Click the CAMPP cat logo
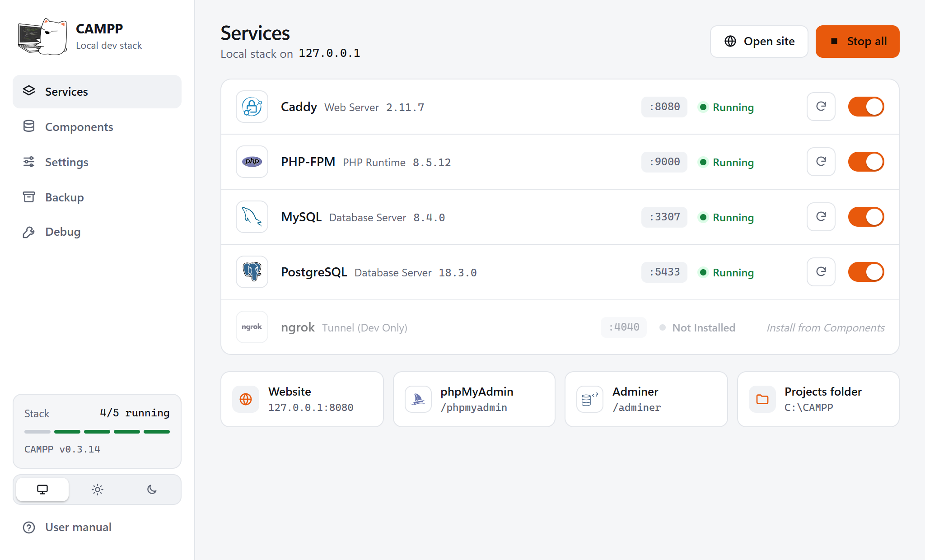Viewport: 925px width, 560px height. (x=42, y=37)
